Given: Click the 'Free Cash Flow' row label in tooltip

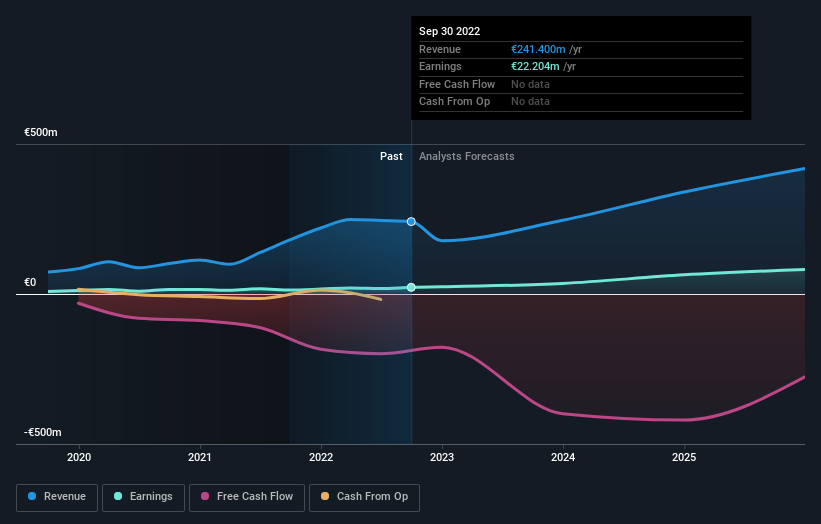Looking at the screenshot, I should pyautogui.click(x=457, y=84).
